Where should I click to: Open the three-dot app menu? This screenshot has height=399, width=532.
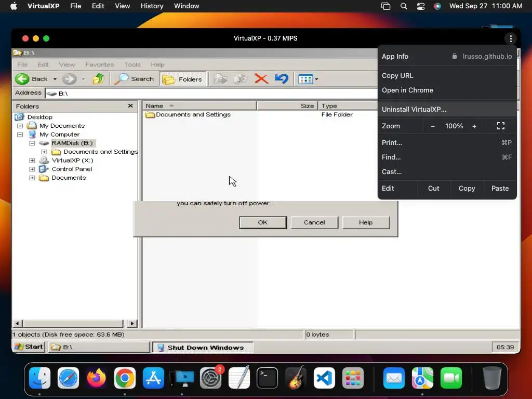(511, 38)
